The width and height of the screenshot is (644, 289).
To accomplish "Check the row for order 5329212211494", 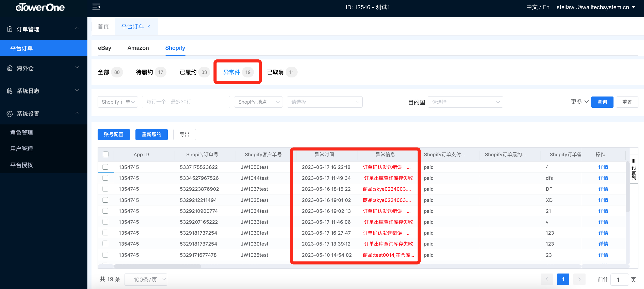I will pos(105,200).
